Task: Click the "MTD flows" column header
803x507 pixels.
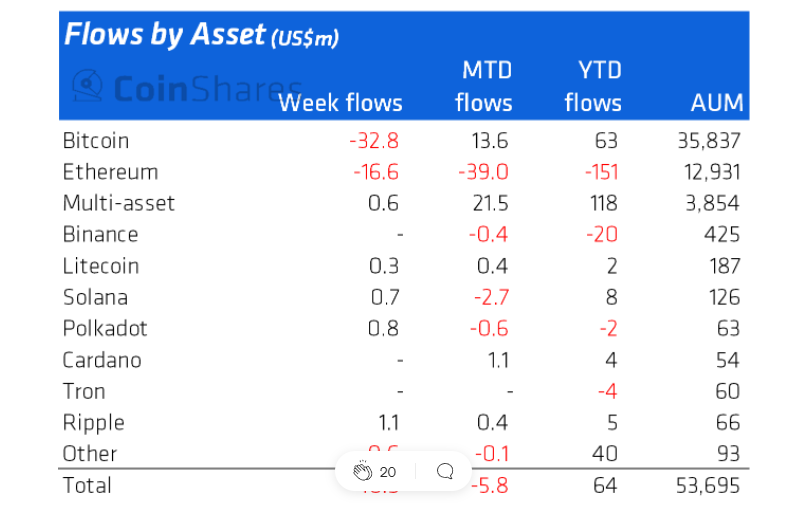Action: (x=485, y=87)
